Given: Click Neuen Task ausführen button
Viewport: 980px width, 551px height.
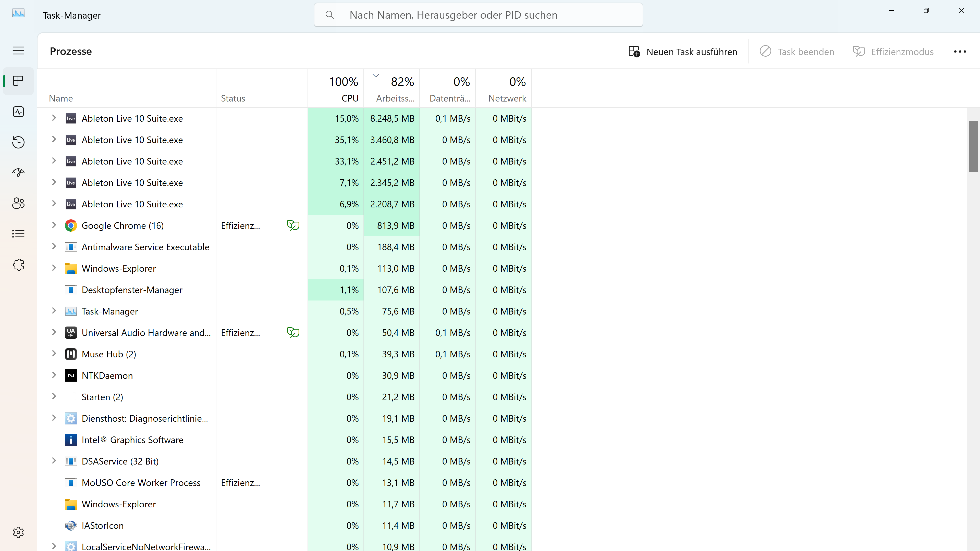Looking at the screenshot, I should [x=683, y=52].
